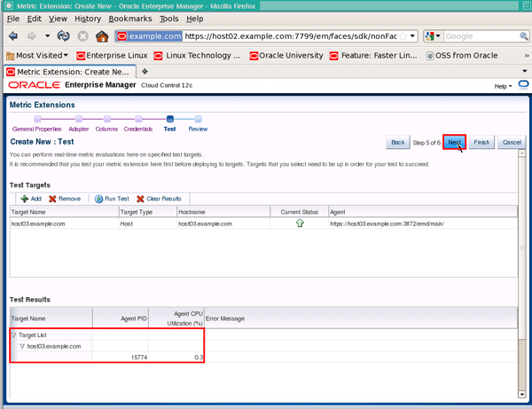
Task: Click the search magnifier icon
Action: (x=523, y=36)
